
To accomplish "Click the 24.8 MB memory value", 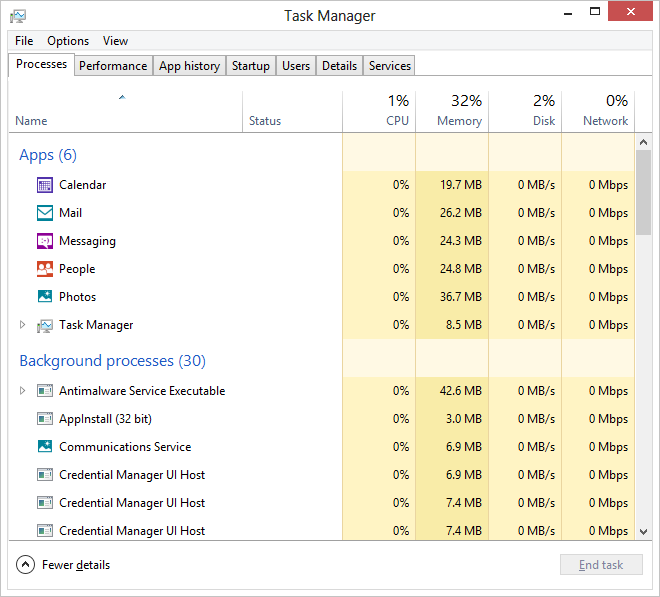I will coord(460,269).
